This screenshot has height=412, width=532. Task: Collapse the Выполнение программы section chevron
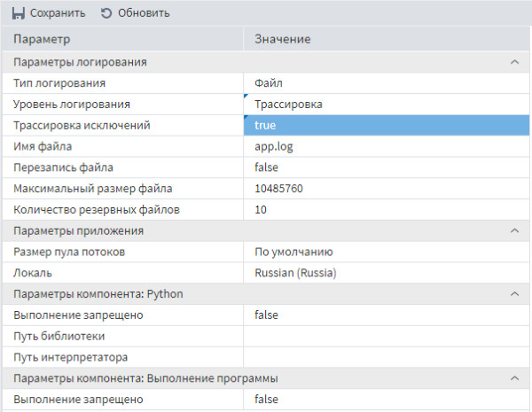pyautogui.click(x=514, y=377)
